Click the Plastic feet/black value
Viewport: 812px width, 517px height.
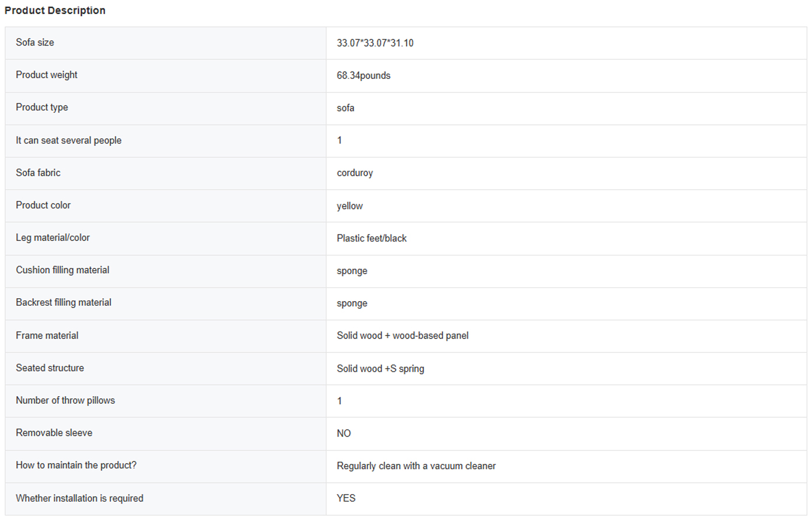pyautogui.click(x=372, y=238)
